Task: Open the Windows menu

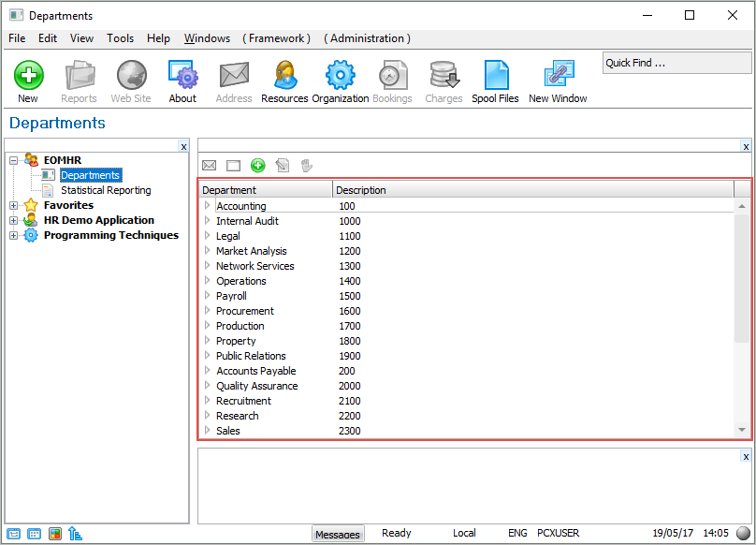Action: pos(207,38)
